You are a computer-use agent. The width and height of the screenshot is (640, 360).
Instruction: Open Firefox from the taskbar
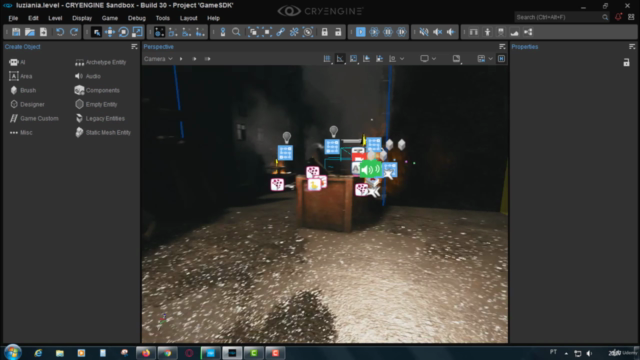146,353
